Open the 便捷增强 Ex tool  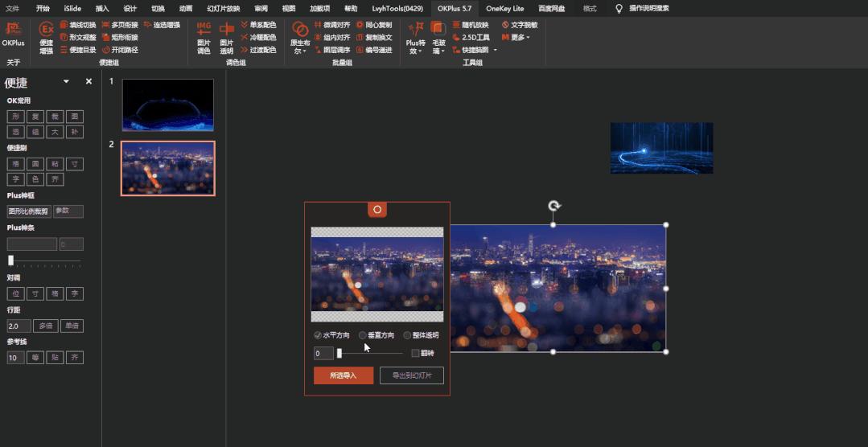[x=47, y=31]
